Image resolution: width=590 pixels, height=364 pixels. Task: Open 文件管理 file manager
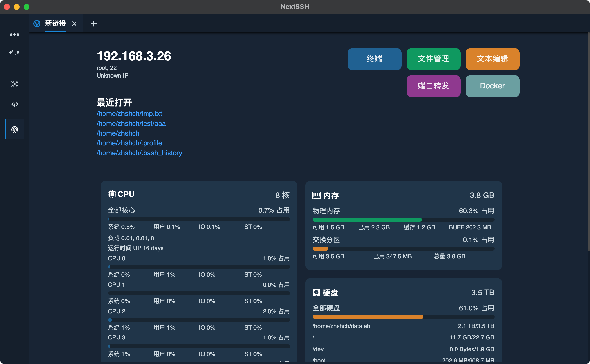pyautogui.click(x=433, y=59)
